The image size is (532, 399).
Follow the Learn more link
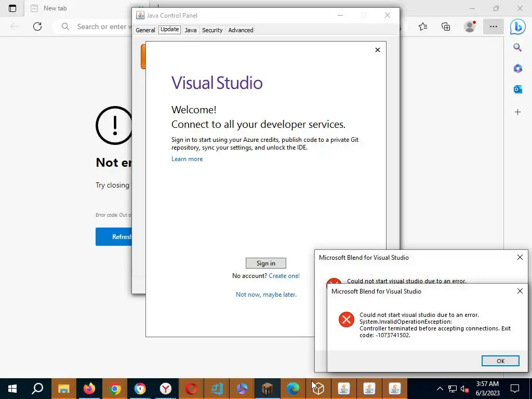tap(187, 159)
